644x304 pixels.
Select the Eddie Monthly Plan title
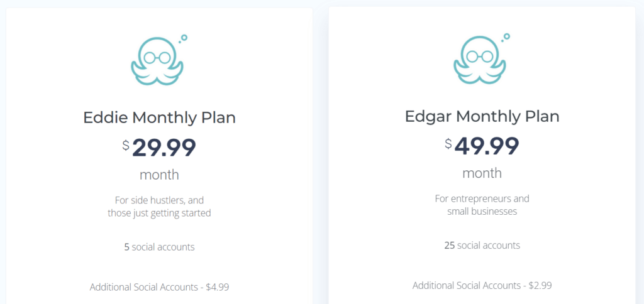pyautogui.click(x=159, y=117)
